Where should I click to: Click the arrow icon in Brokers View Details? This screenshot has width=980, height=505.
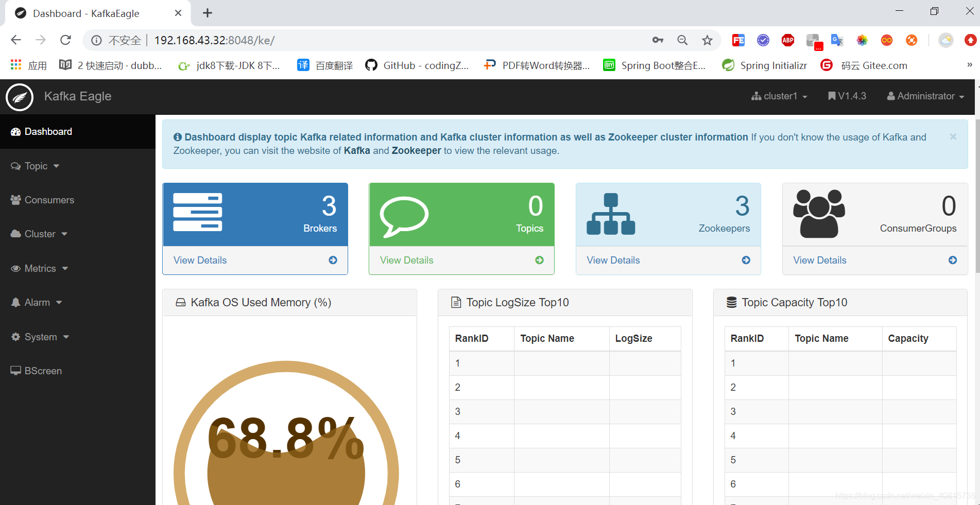pyautogui.click(x=333, y=260)
